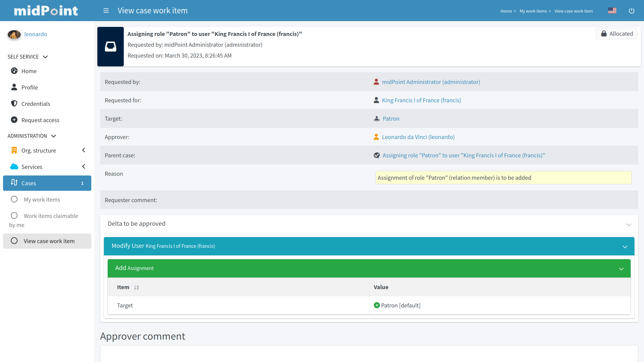Click the yellow Reason text box
644x362 pixels.
[503, 178]
